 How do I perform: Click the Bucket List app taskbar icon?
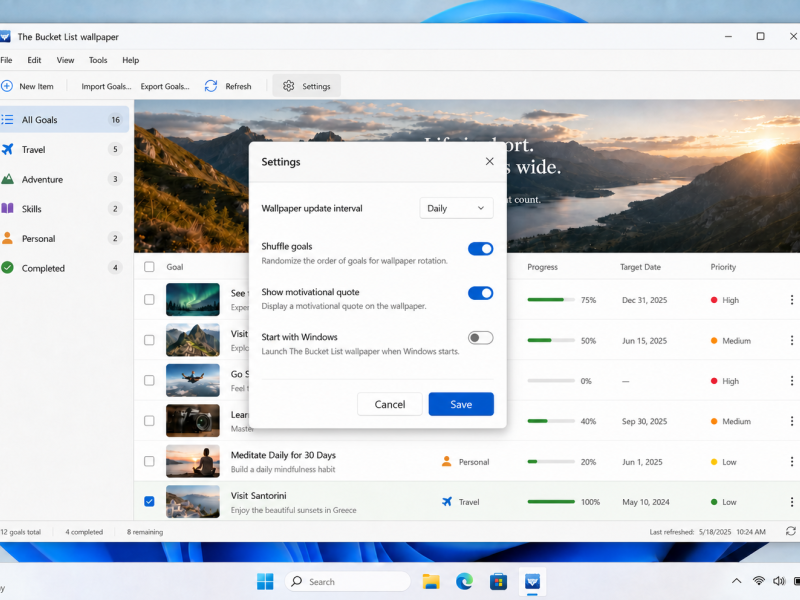pos(532,582)
